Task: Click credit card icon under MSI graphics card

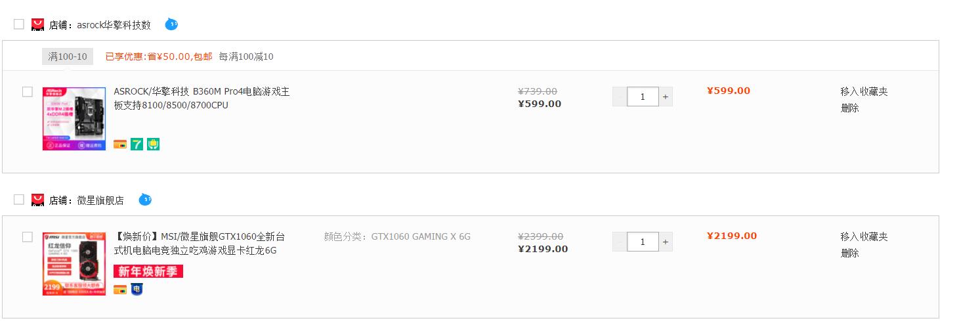Action: [x=120, y=289]
